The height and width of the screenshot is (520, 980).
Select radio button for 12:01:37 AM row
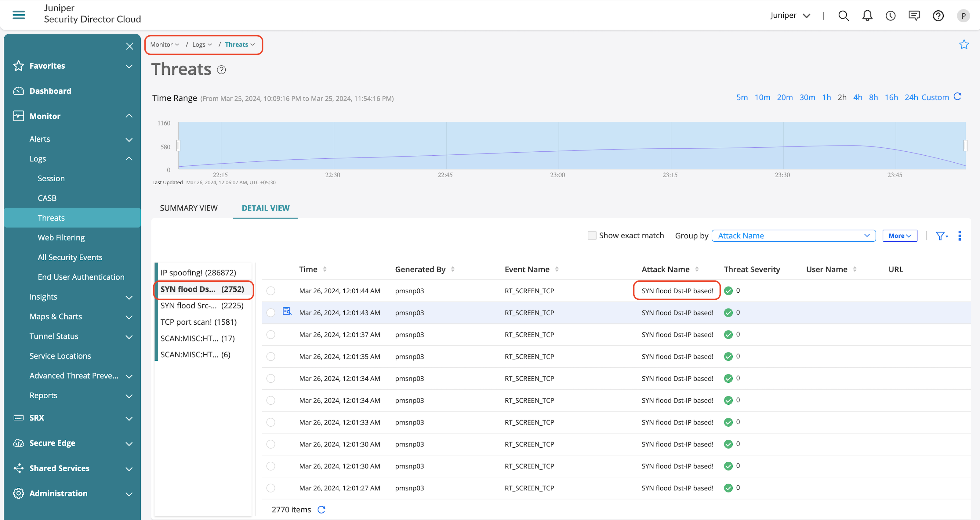click(270, 334)
